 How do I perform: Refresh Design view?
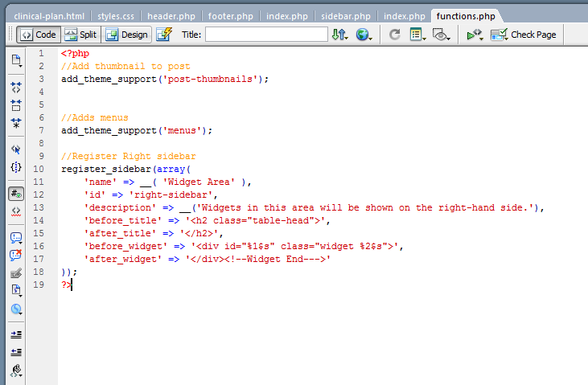(x=394, y=35)
